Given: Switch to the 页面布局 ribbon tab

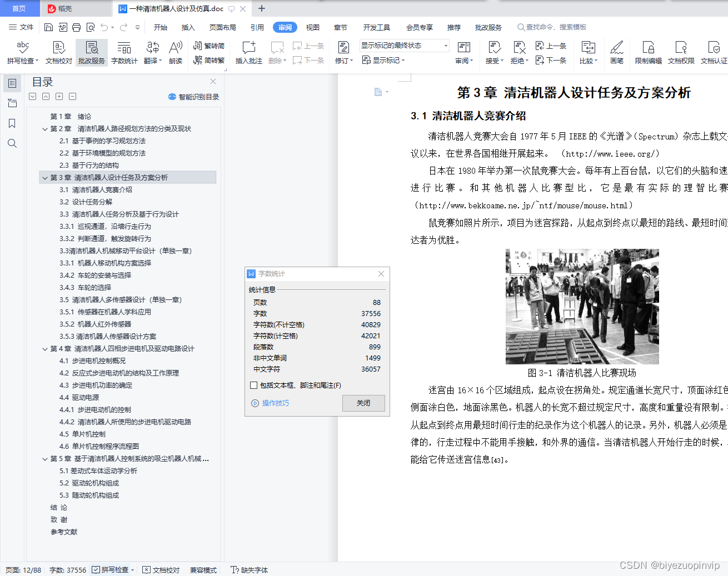Looking at the screenshot, I should click(223, 27).
